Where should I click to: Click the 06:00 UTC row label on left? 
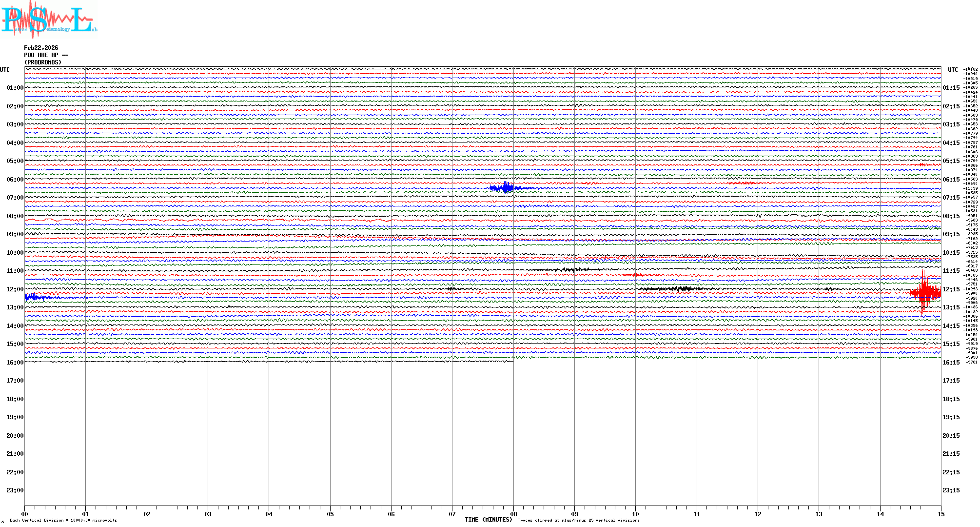[x=15, y=180]
